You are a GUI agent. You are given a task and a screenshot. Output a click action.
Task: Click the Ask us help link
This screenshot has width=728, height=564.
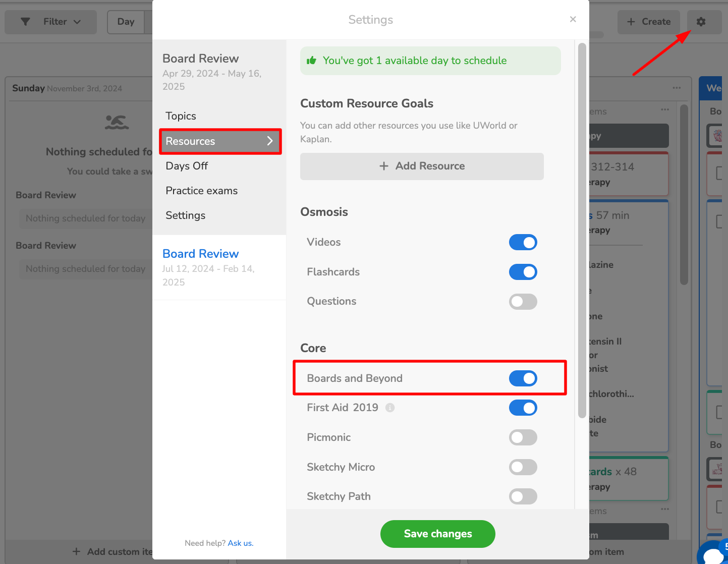coord(240,543)
